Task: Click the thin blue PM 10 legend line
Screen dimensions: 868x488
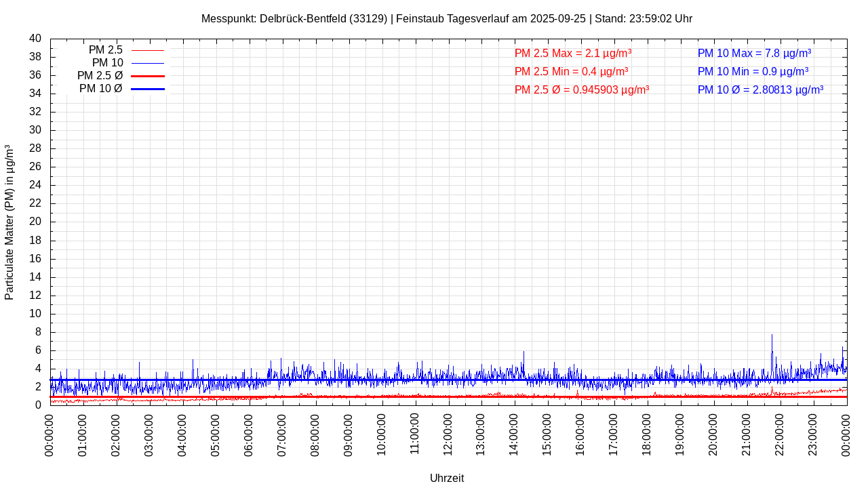Action: pos(147,63)
